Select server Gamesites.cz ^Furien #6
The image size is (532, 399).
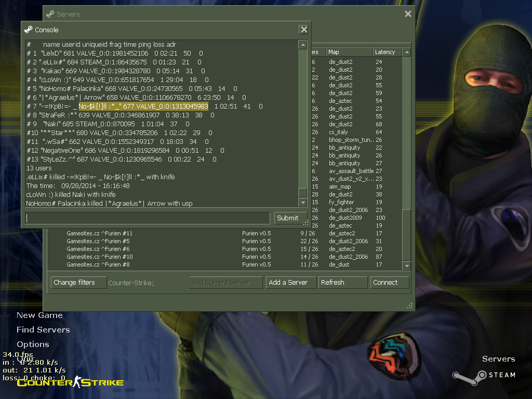(225, 249)
